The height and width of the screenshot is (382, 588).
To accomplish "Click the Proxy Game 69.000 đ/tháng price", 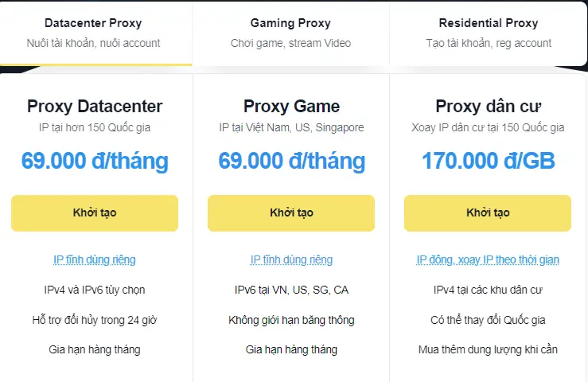I will point(291,162).
